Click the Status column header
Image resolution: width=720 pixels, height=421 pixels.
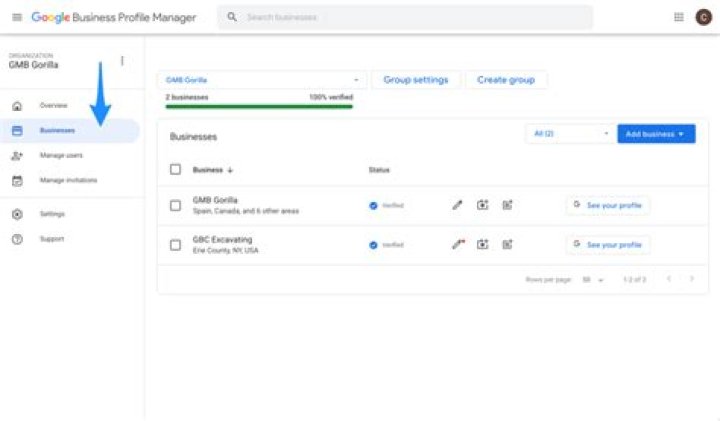[379, 170]
